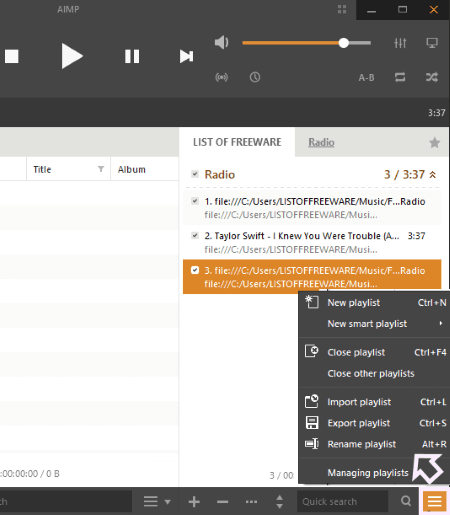Click the monitor display mode icon
450x515 pixels.
tap(432, 43)
